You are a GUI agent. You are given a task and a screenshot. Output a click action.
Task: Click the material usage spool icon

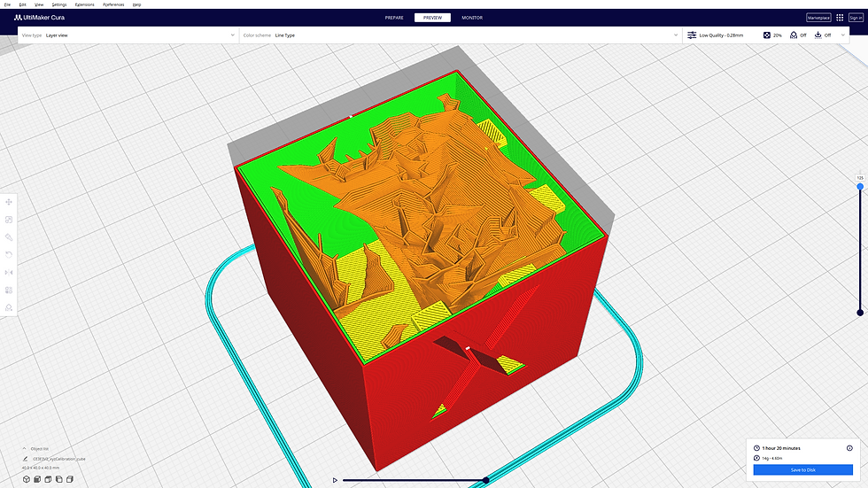756,458
